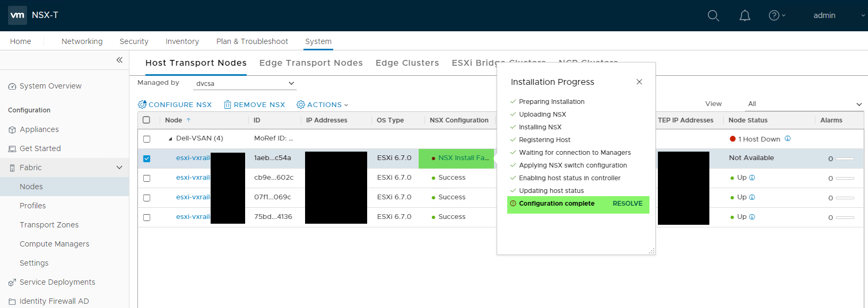This screenshot has width=868, height=308.
Task: Check the cb9e...602c host checkbox
Action: [x=146, y=178]
